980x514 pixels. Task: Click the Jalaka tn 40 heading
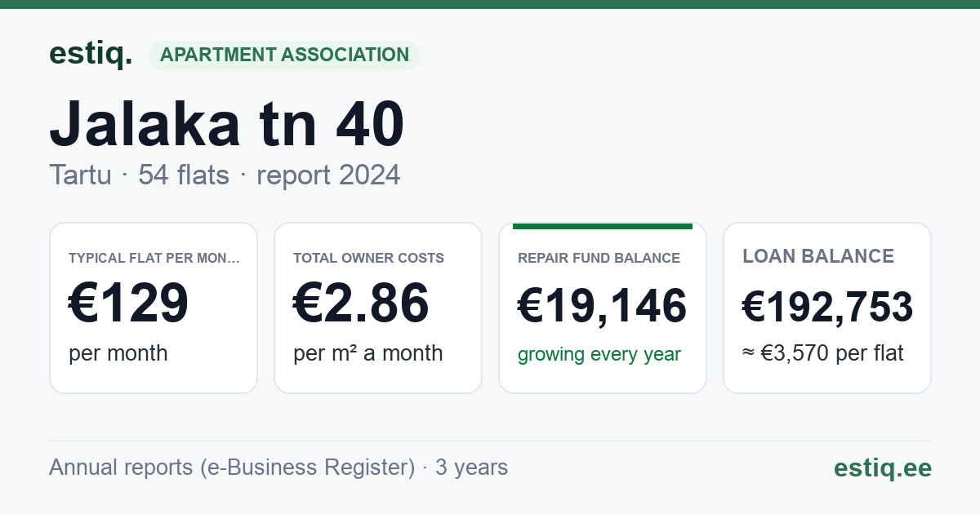point(227,124)
